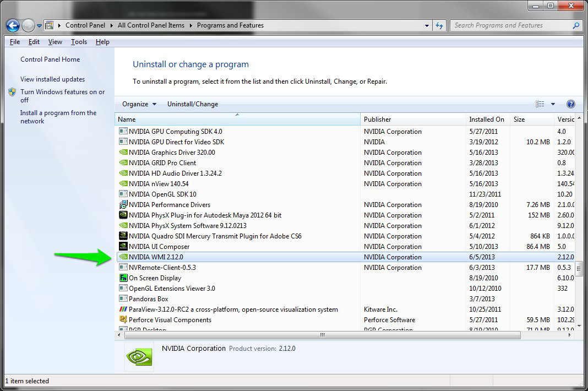588x391 pixels.
Task: Click the ParaView-3.12.0-RC2 icon
Action: tap(123, 309)
